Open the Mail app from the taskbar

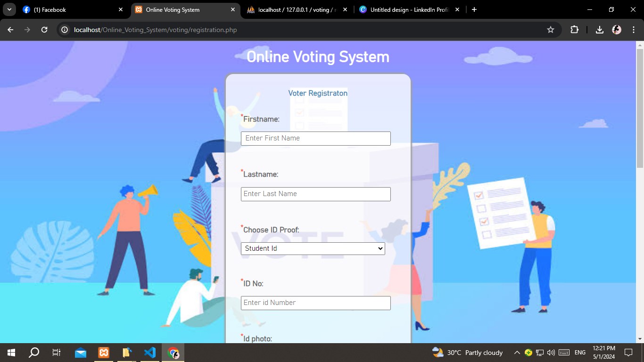pyautogui.click(x=80, y=352)
